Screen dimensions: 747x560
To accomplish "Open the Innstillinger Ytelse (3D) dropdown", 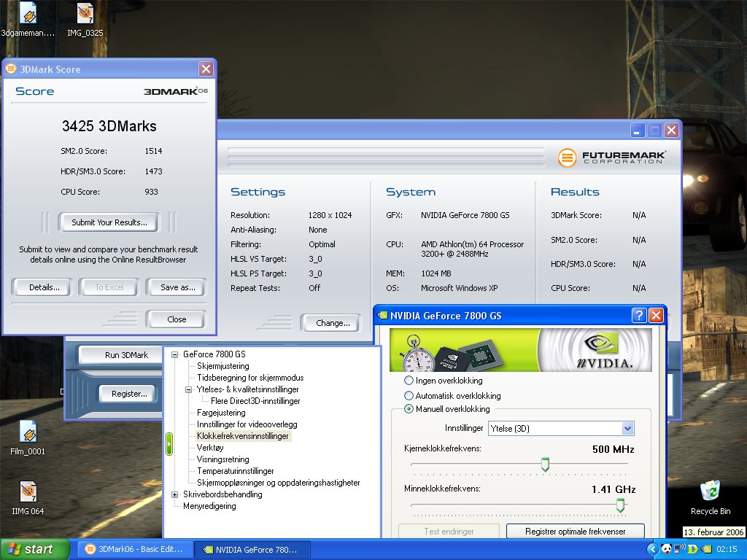I will pyautogui.click(x=628, y=429).
